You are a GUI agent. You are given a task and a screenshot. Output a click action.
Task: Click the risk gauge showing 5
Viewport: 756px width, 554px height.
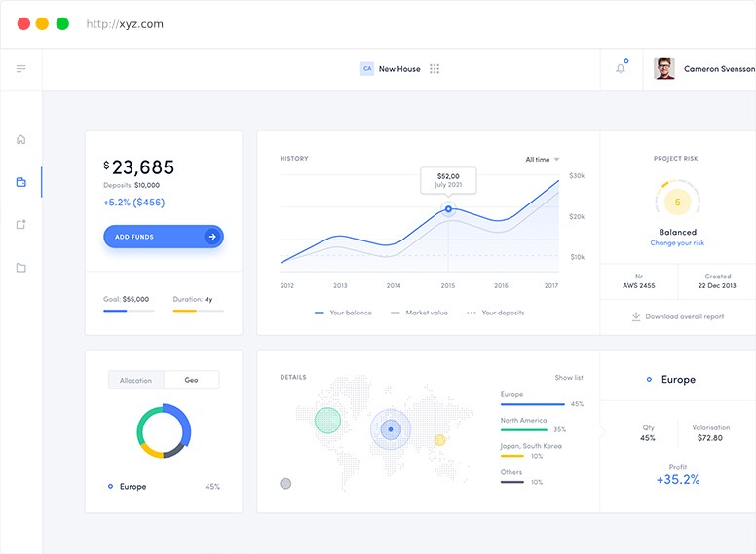pyautogui.click(x=677, y=203)
